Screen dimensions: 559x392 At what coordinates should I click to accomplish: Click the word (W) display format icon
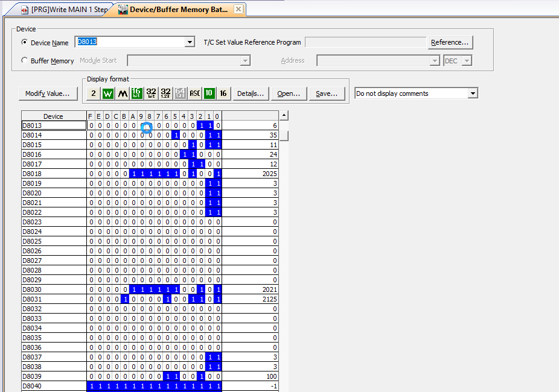click(x=107, y=93)
